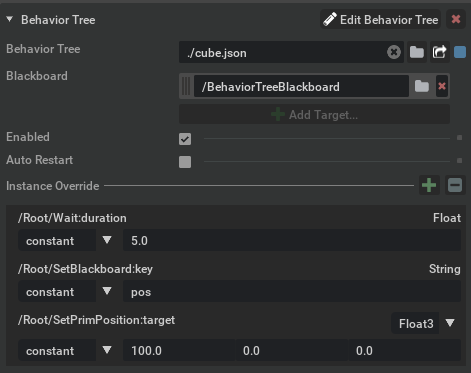Click the Add Target button
The image size is (471, 373).
pos(314,115)
